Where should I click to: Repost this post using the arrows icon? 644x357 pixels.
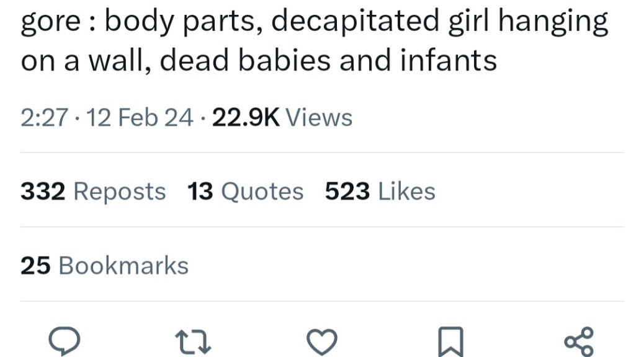tap(194, 342)
